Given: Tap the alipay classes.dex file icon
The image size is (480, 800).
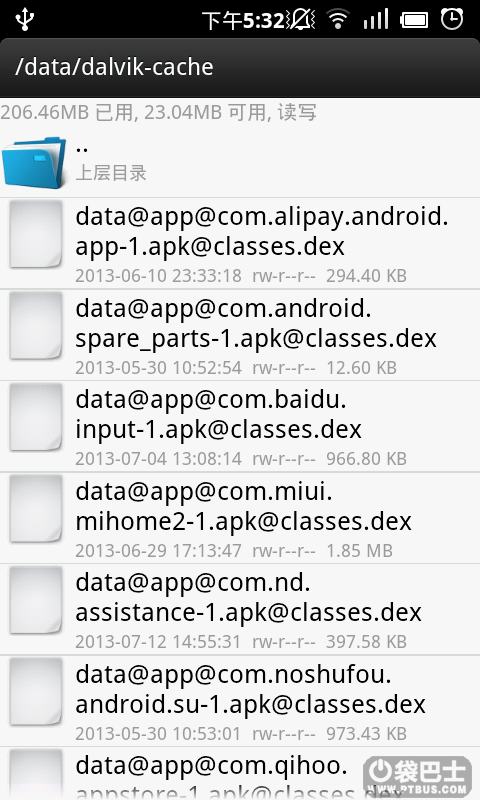Looking at the screenshot, I should click(36, 234).
